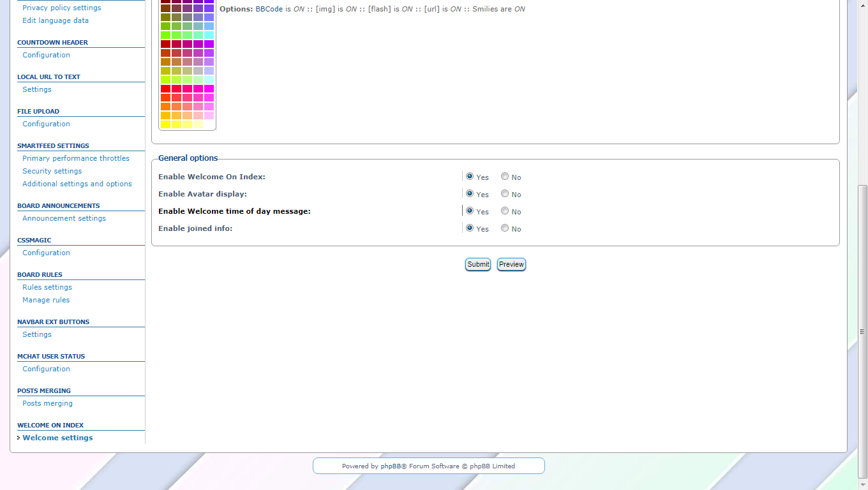868x490 pixels.
Task: Open Announcement settings under Board Announcements
Action: pos(64,218)
